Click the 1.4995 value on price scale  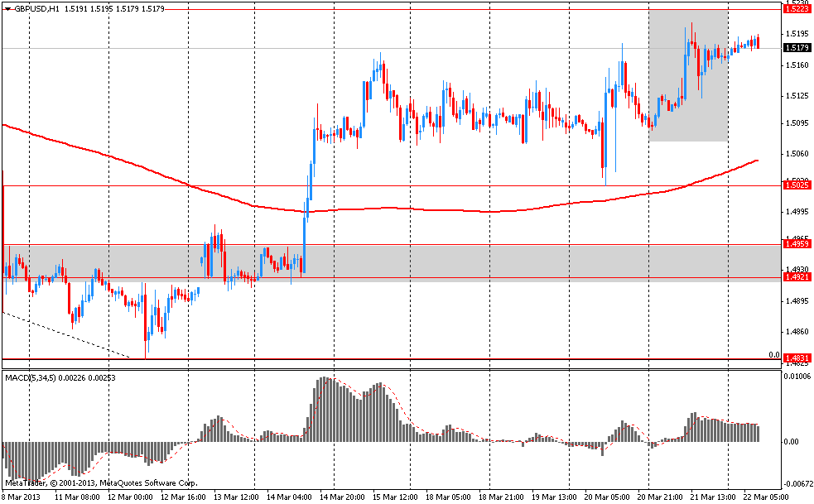click(x=797, y=212)
